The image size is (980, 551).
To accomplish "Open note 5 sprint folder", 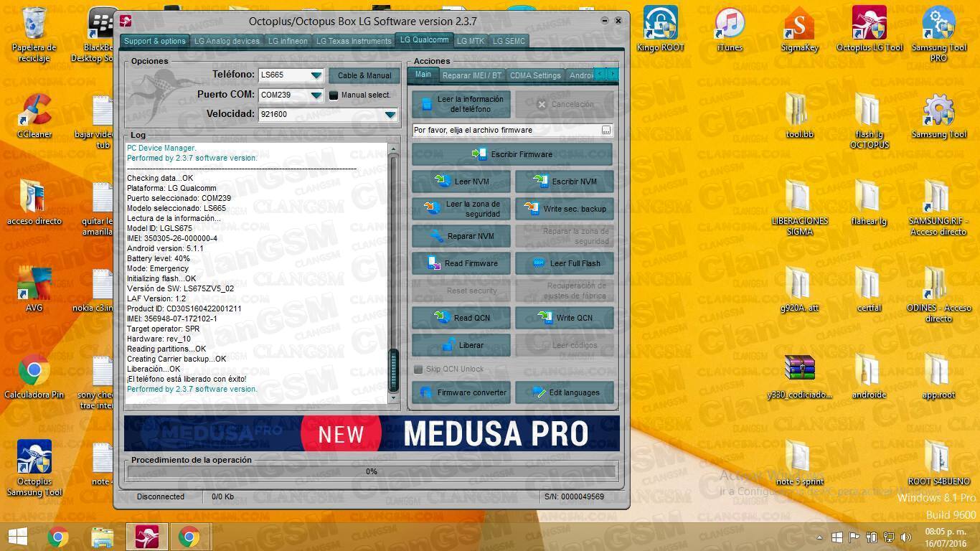I will pyautogui.click(x=799, y=463).
